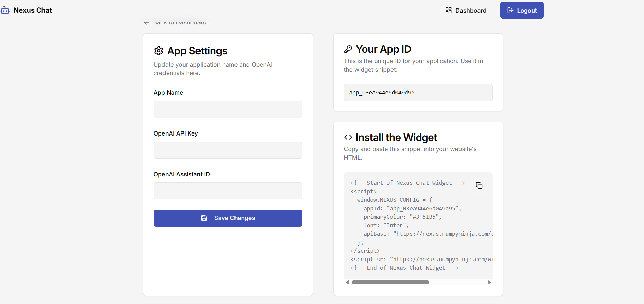Click the Dashboard grid icon
644x304 pixels.
[449, 10]
